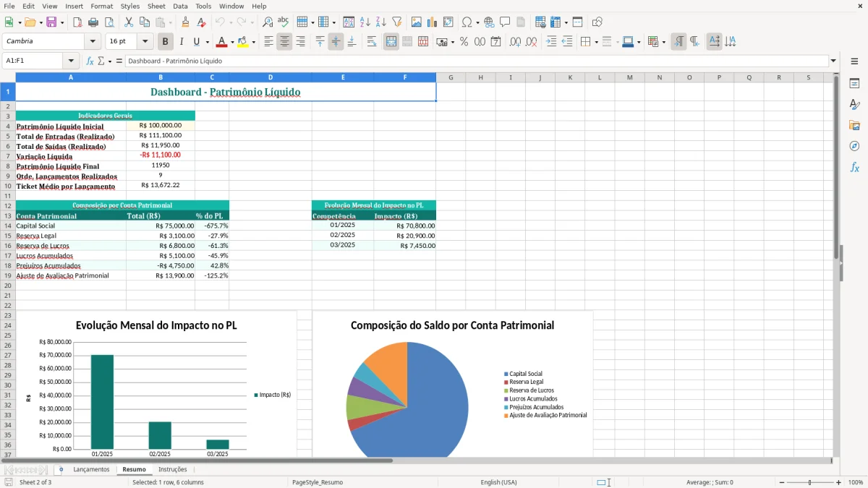Toggle Bold formatting

pos(166,42)
